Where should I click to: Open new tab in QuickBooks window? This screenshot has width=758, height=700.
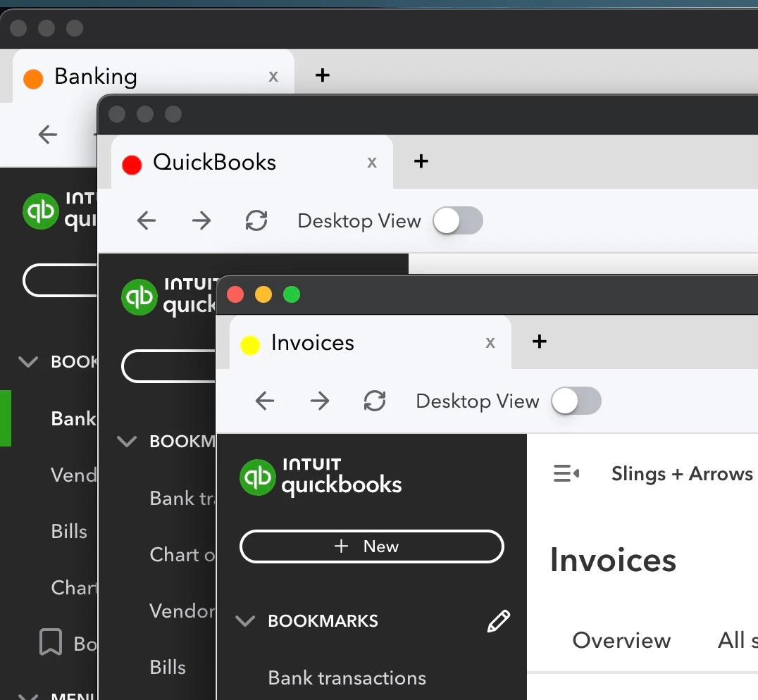point(421,161)
